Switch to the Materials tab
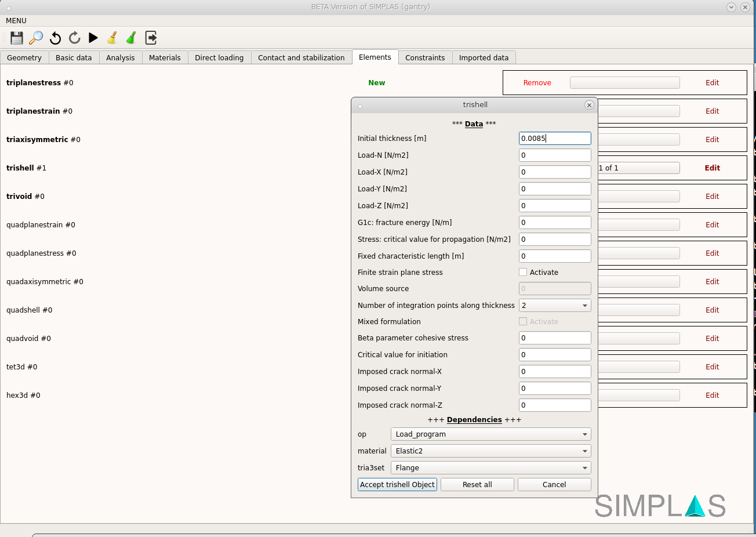 click(x=165, y=57)
